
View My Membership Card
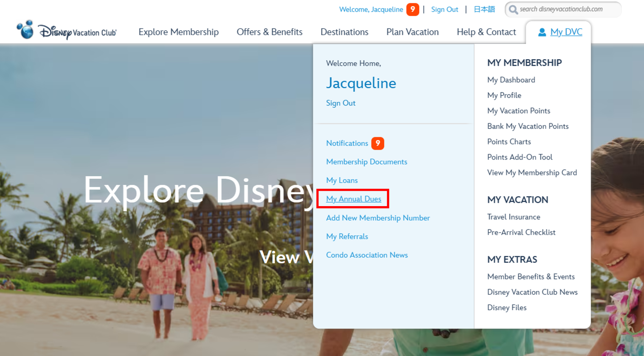pyautogui.click(x=532, y=173)
